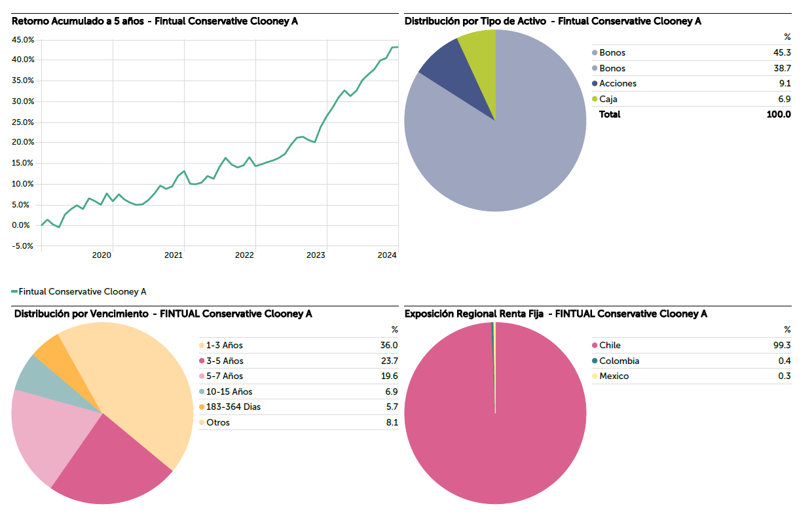Click the 2024 x-axis label
812x527 pixels.
(x=388, y=255)
